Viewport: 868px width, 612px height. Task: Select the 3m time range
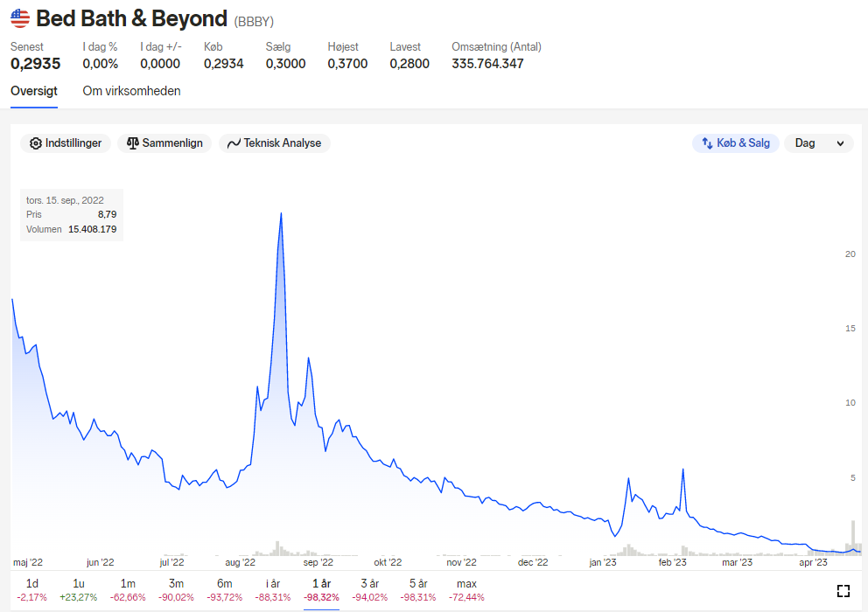click(176, 590)
